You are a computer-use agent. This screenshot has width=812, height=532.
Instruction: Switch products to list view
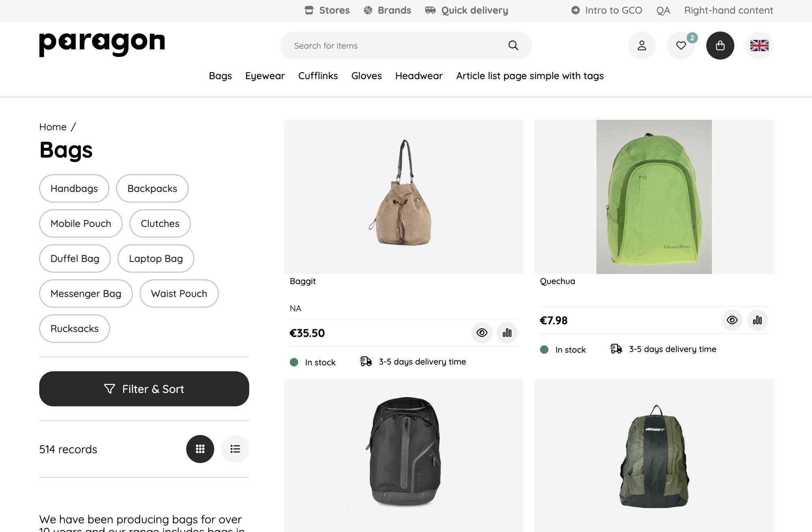pos(235,449)
